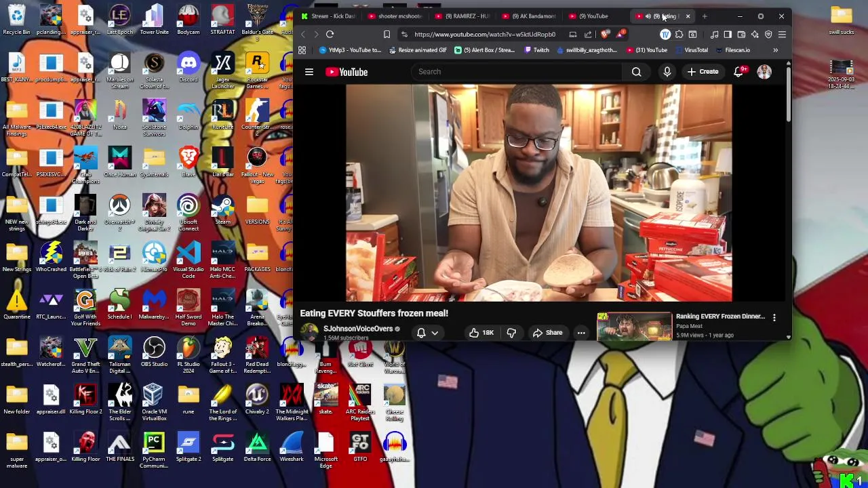Select Ubisoft Connect desktop icon
868x488 pixels.
pyautogui.click(x=189, y=213)
